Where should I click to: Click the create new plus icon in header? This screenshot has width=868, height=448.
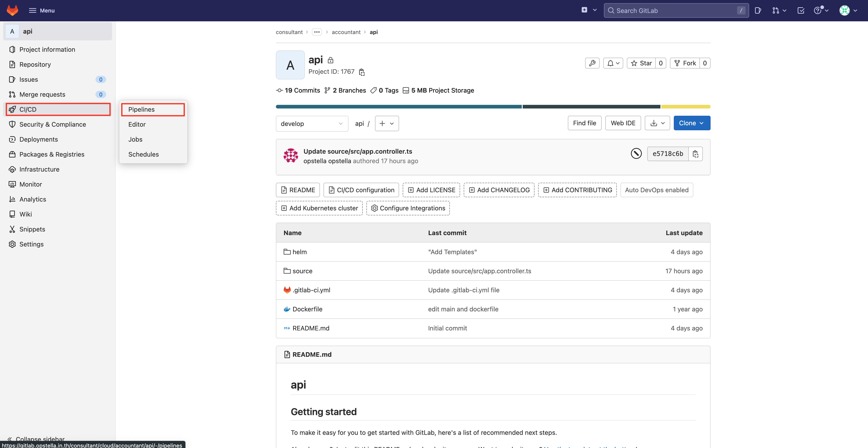[x=584, y=10]
